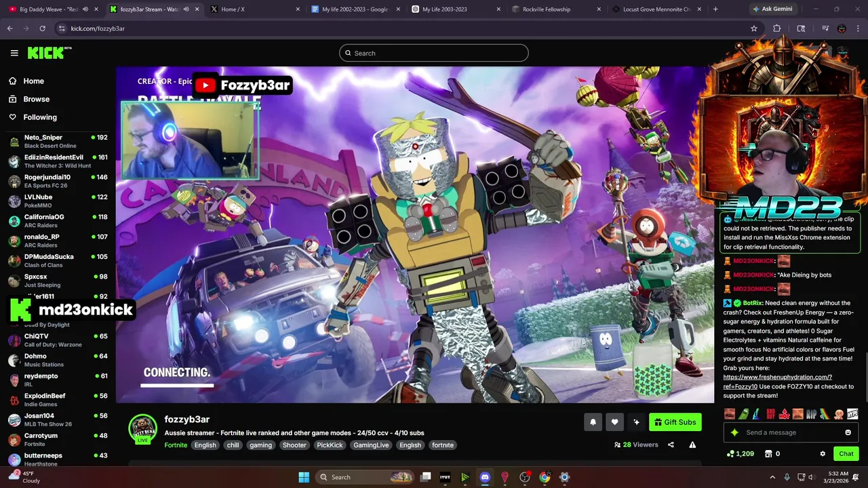
Task: Open the Windows Start menu
Action: point(304,477)
